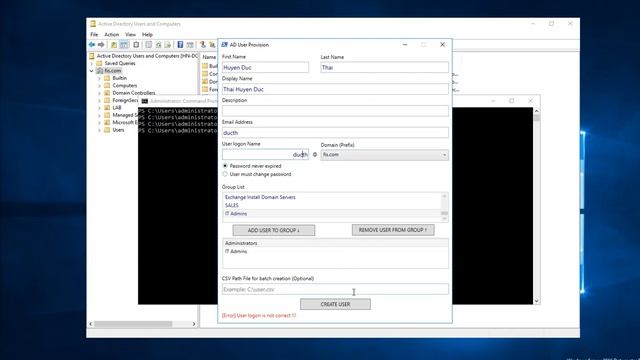This screenshot has height=360, width=640.
Task: Select the Password never expired radio button
Action: point(225,166)
